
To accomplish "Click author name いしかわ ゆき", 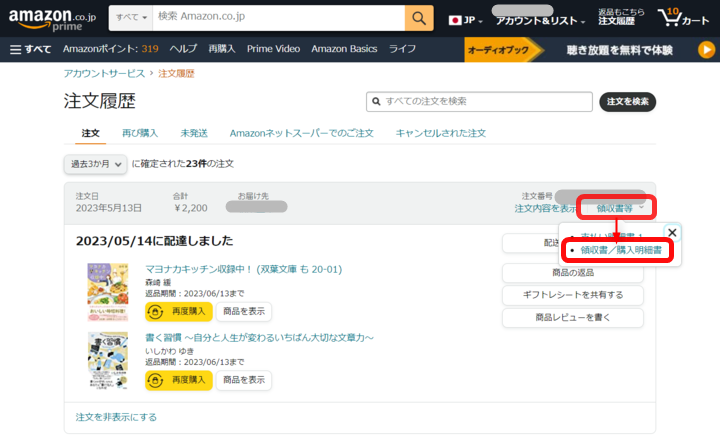I will [x=169, y=351].
